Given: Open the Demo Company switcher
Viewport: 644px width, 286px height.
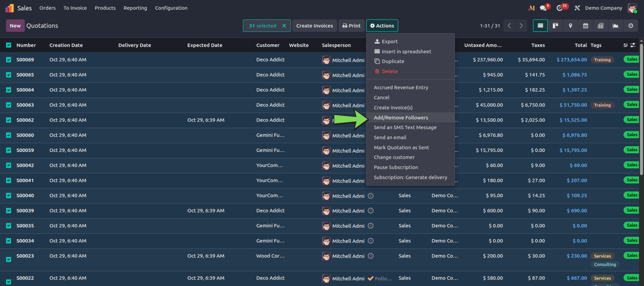Looking at the screenshot, I should pyautogui.click(x=603, y=8).
